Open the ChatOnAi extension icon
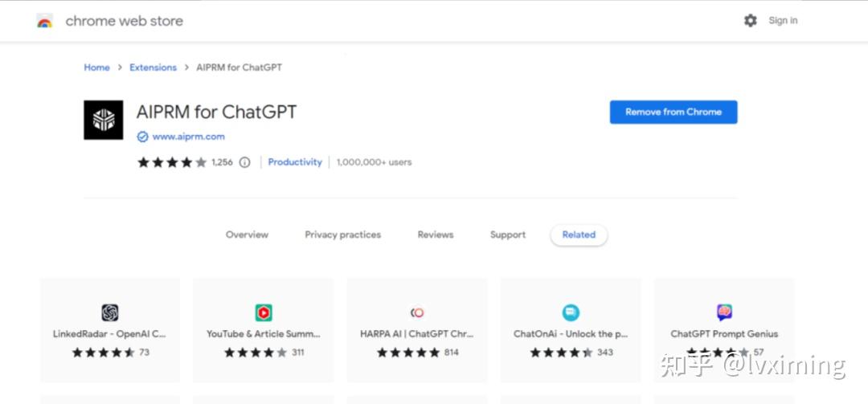Image resolution: width=868 pixels, height=404 pixels. pos(571,312)
